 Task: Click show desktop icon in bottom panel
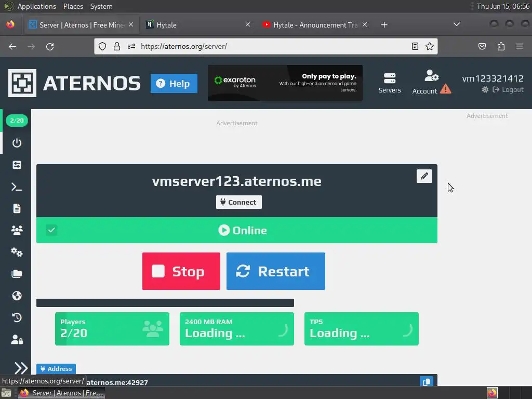click(6, 393)
